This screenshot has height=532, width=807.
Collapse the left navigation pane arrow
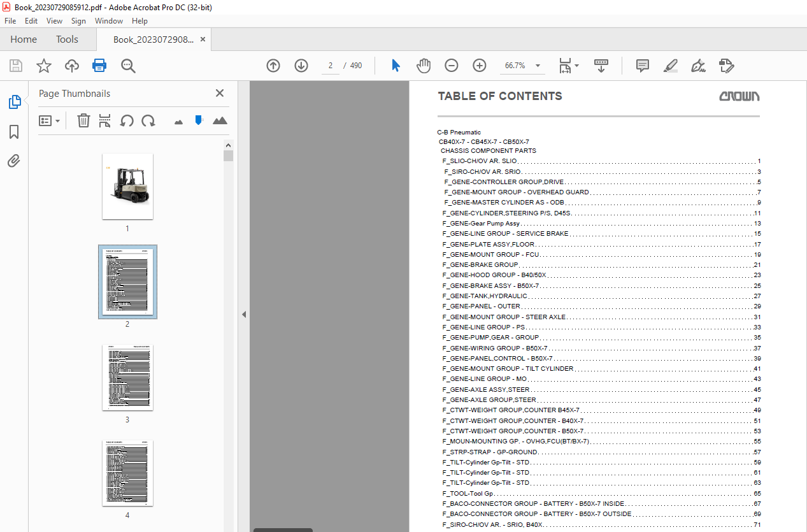click(243, 314)
